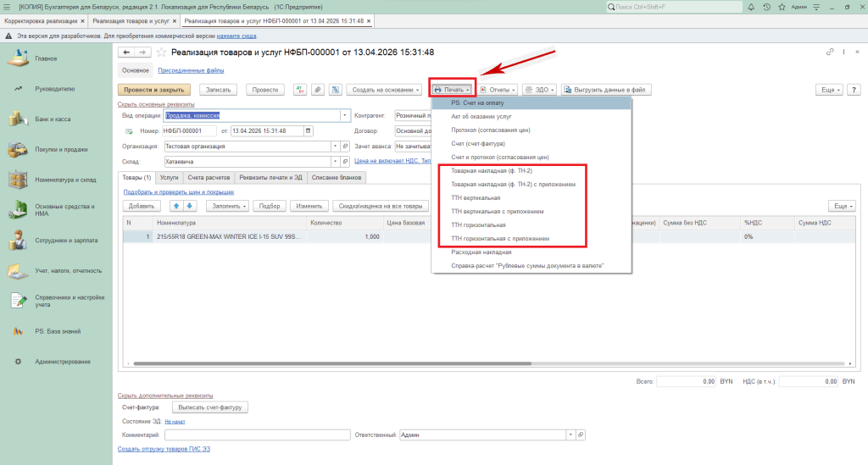This screenshot has width=868, height=465.
Task: Click the back navigation arrow
Action: 127,53
